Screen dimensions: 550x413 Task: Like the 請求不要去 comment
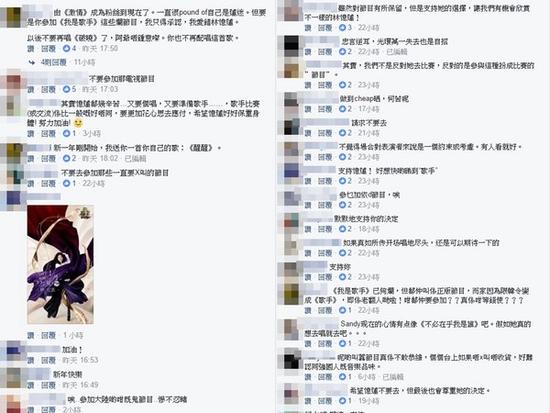click(308, 133)
